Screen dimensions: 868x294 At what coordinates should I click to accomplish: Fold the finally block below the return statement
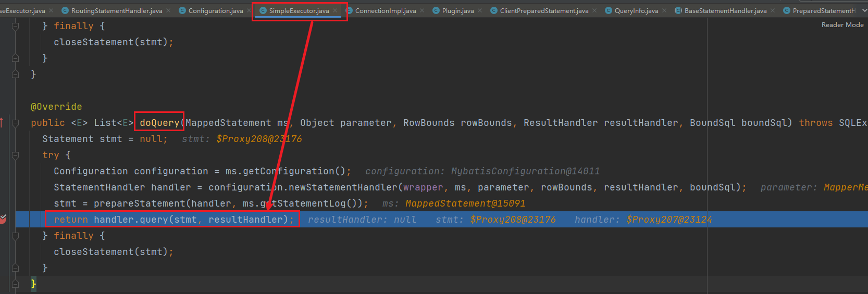[15, 236]
